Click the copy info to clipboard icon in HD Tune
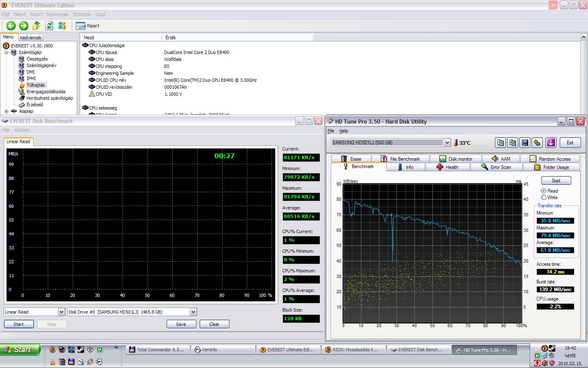588x368 pixels. tap(500, 143)
